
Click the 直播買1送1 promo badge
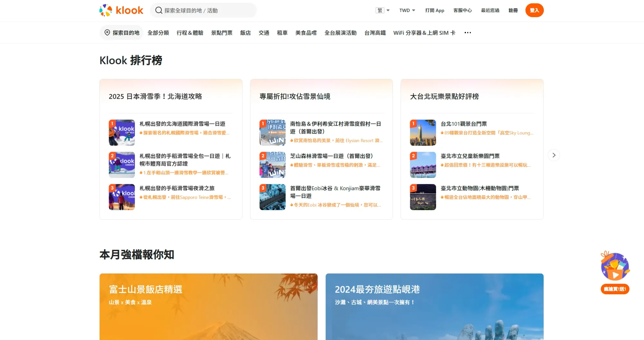tap(615, 289)
